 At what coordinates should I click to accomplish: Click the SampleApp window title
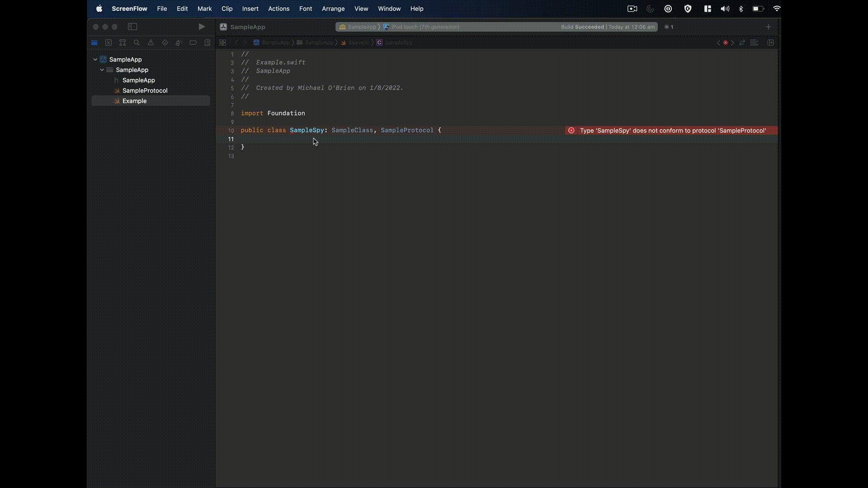[248, 27]
